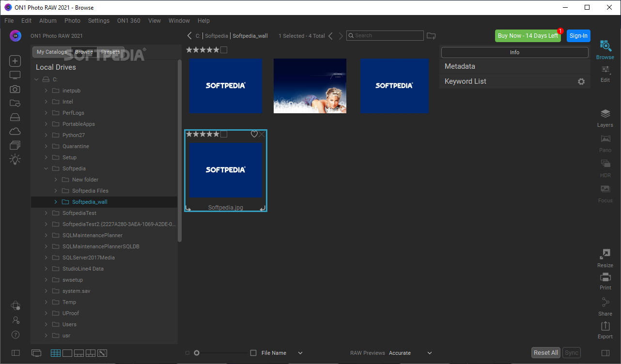This screenshot has height=364, width=621.
Task: Open Keyword List gear settings icon
Action: [581, 82]
